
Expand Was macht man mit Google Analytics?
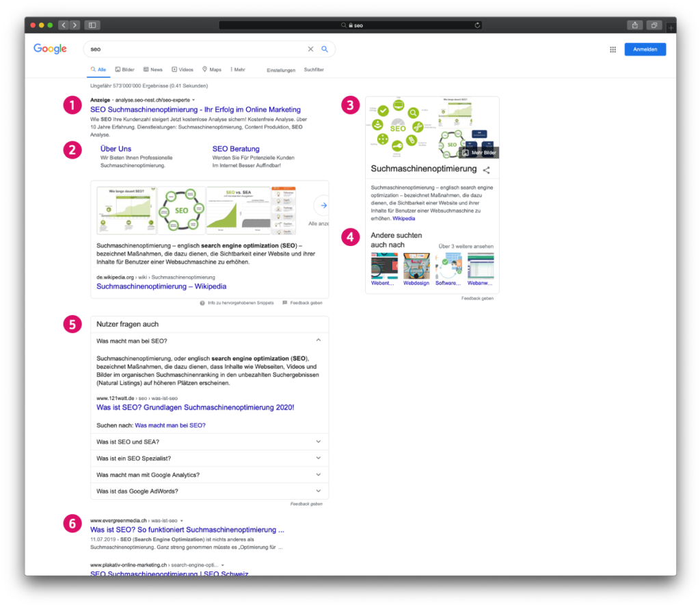tap(209, 475)
